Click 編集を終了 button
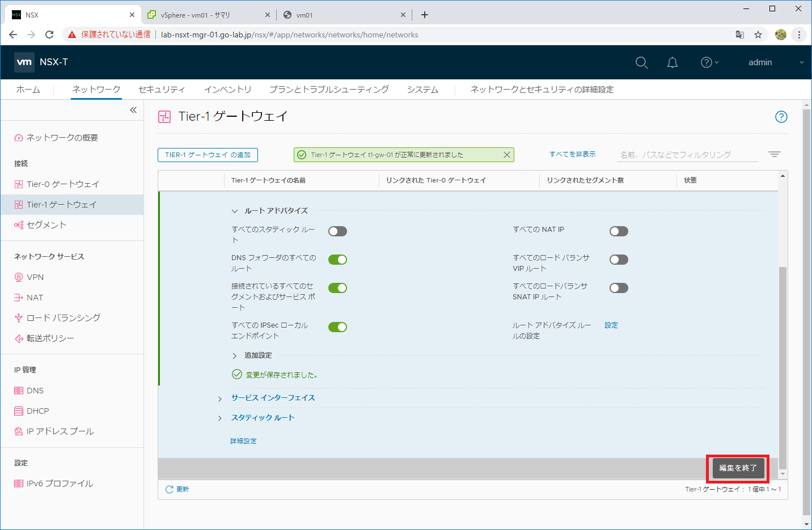 738,468
